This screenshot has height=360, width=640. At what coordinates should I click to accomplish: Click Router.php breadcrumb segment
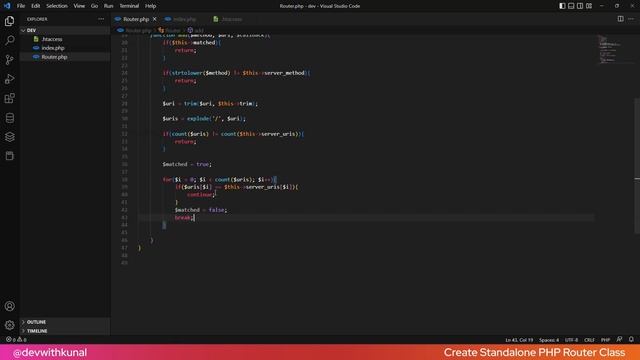tap(138, 30)
